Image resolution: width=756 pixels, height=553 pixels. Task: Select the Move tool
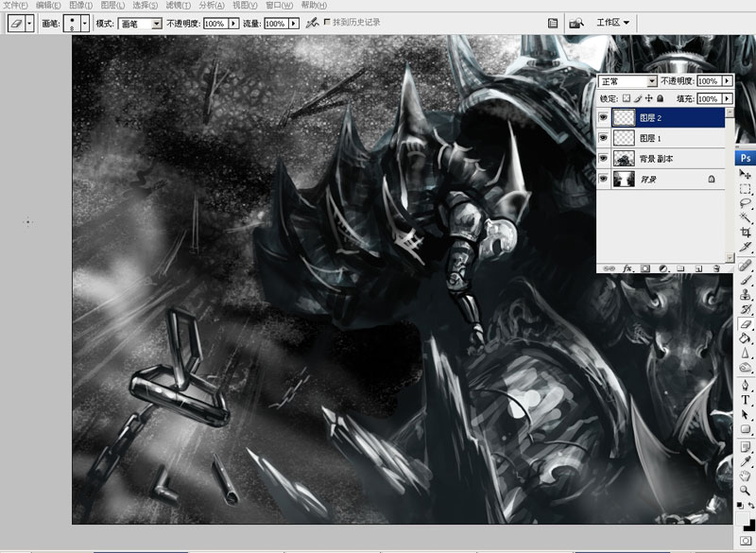pyautogui.click(x=746, y=174)
